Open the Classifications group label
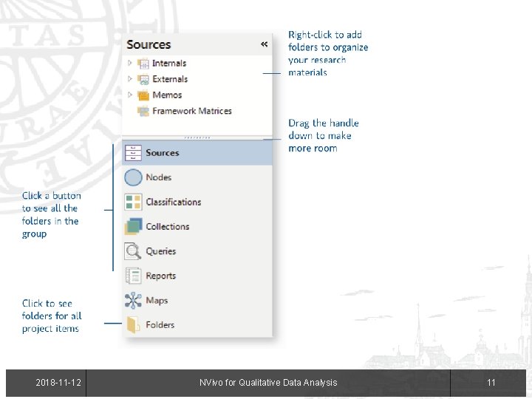The image size is (532, 399). pyautogui.click(x=174, y=202)
